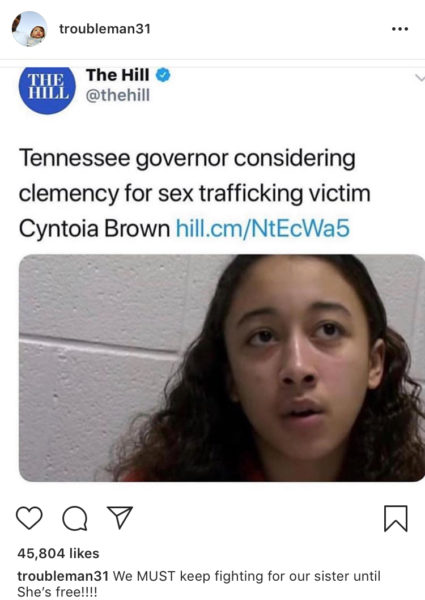
Task: Open troubleman31 username in the caption
Action: [63, 576]
